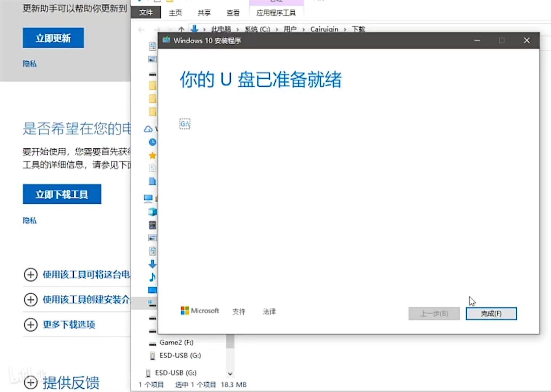551x392 pixels.
Task: Select 下载 in the address breadcrumb
Action: pyautogui.click(x=358, y=29)
